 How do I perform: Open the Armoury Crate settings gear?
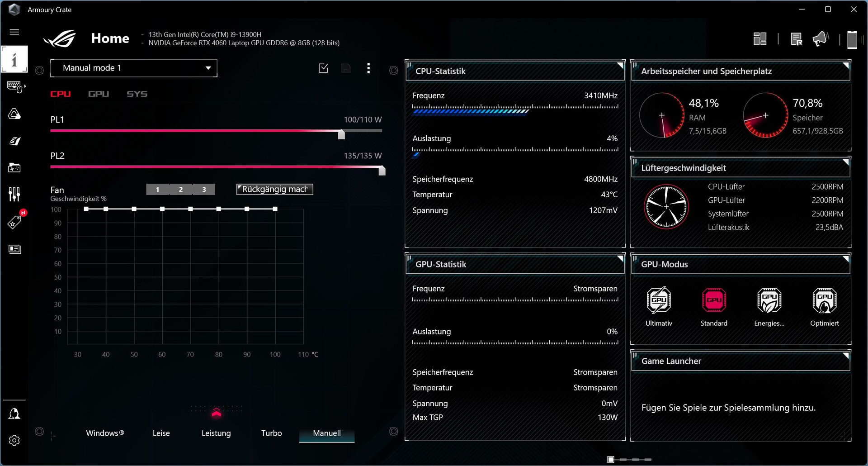(x=15, y=440)
